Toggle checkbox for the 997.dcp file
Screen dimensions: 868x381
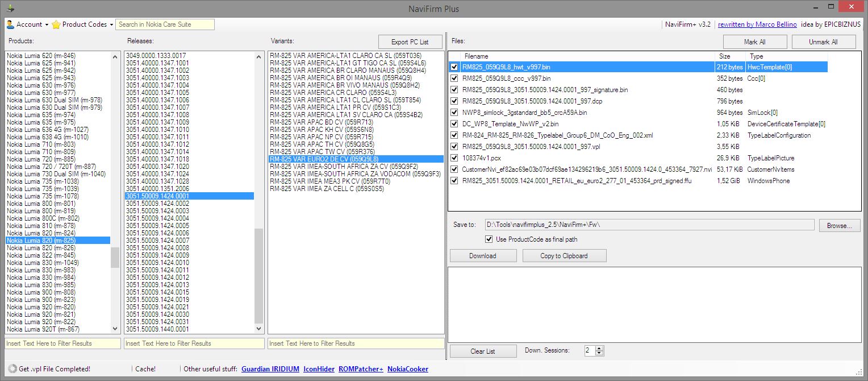(454, 101)
